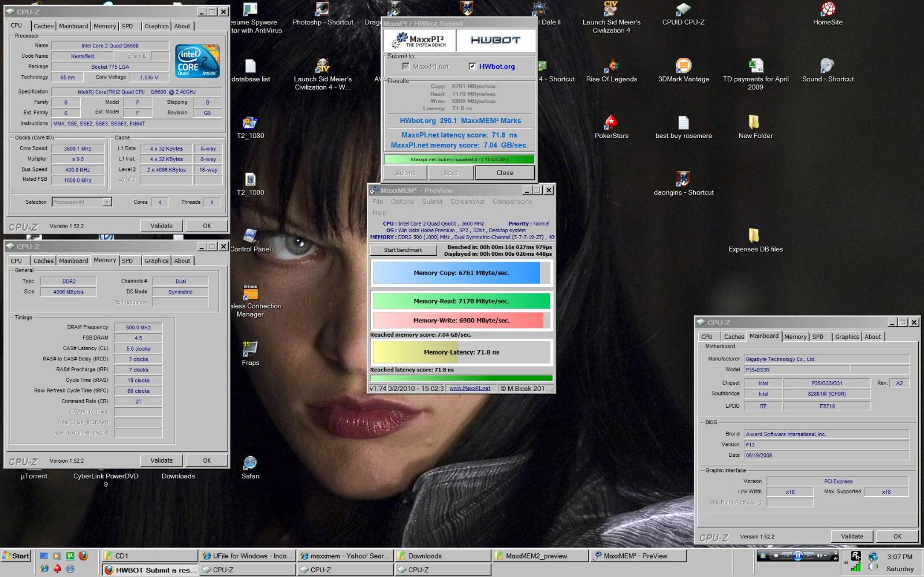Screen dimensions: 924x577
Task: Restore the media player from the taskbar
Action: click(836, 559)
